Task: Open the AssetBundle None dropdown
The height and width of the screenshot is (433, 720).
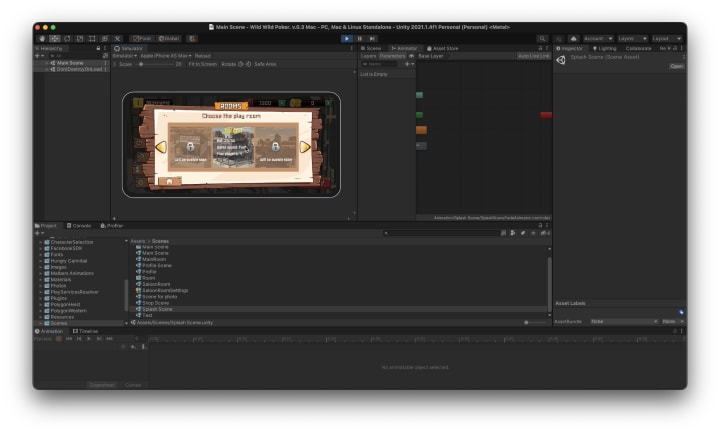Action: (x=624, y=322)
